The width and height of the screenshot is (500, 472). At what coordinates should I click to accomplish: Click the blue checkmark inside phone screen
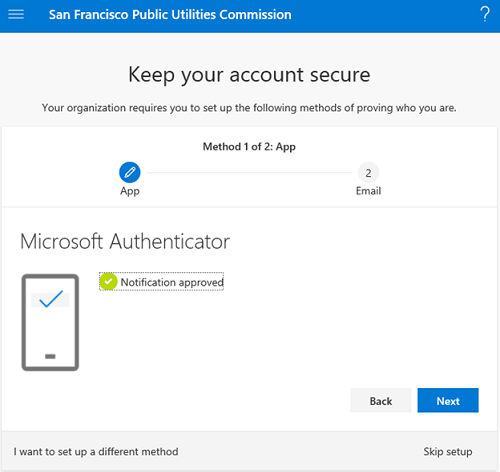coord(51,299)
